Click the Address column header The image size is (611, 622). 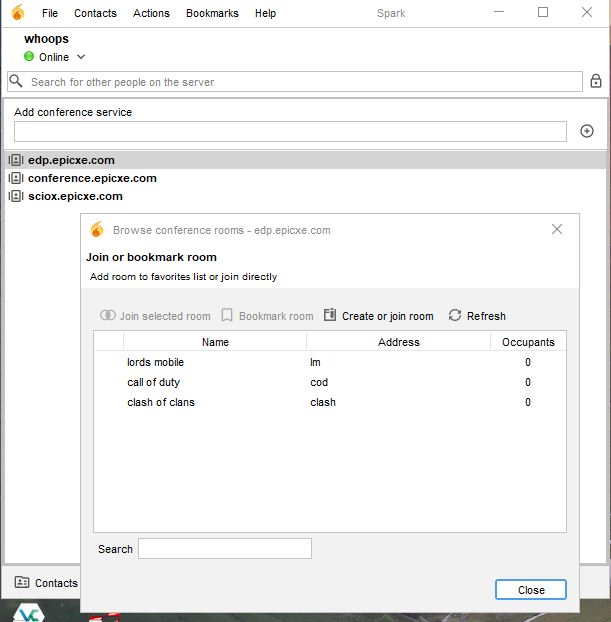[x=398, y=342]
